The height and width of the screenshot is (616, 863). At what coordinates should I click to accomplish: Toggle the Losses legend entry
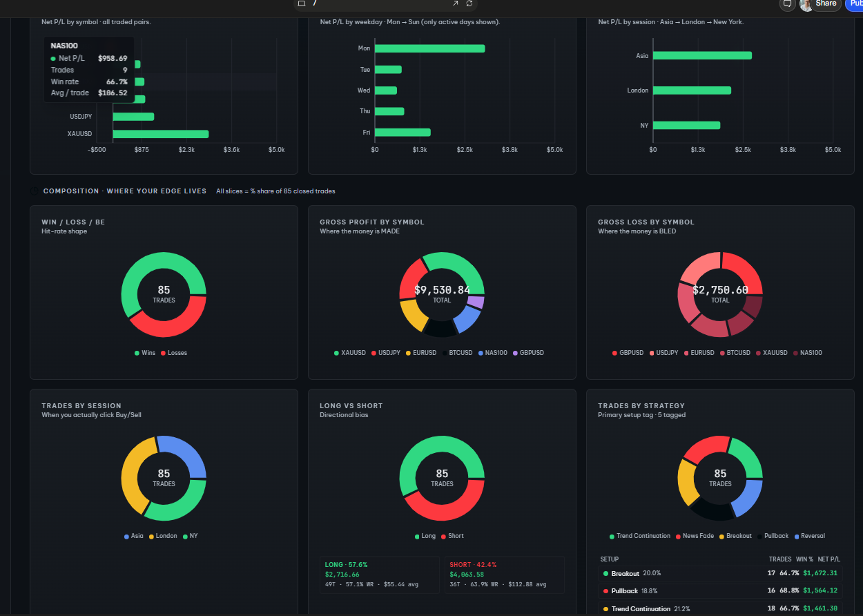pyautogui.click(x=174, y=353)
